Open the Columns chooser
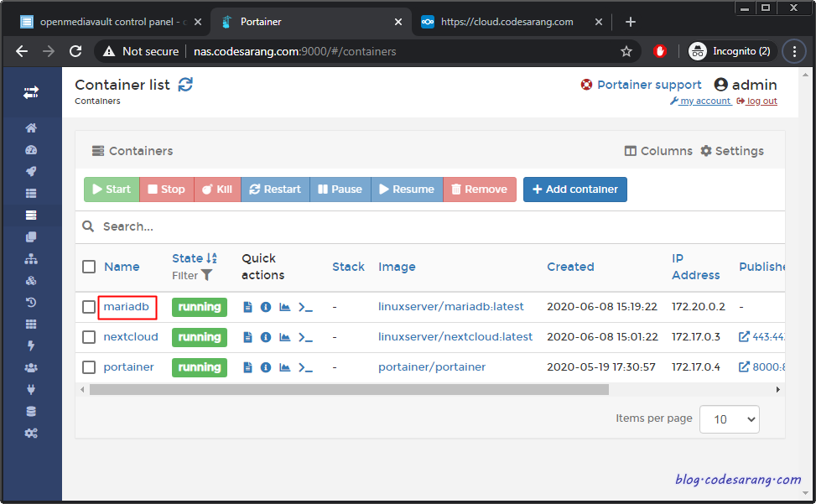The height and width of the screenshot is (504, 816). click(x=658, y=151)
